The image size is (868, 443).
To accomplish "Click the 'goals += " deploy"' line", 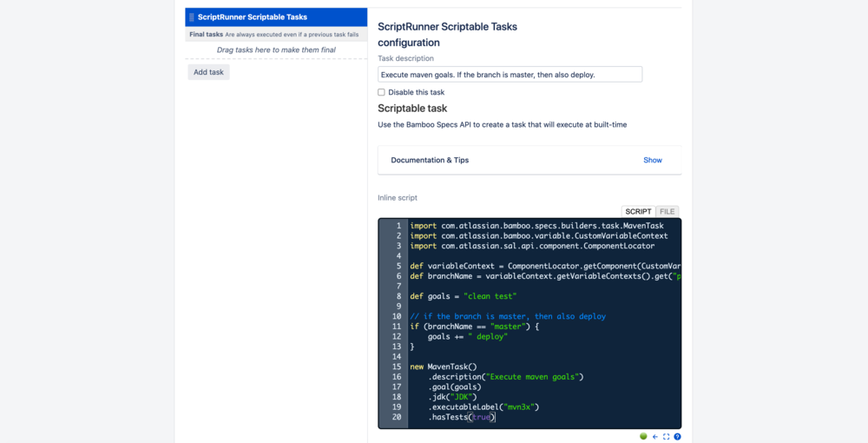I will (x=468, y=337).
